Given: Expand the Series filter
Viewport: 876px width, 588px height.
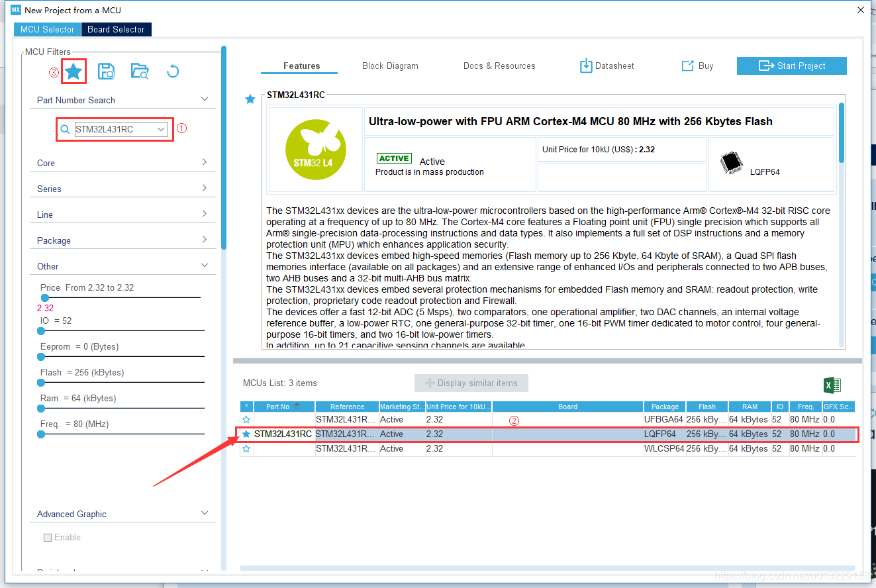Looking at the screenshot, I should [205, 188].
